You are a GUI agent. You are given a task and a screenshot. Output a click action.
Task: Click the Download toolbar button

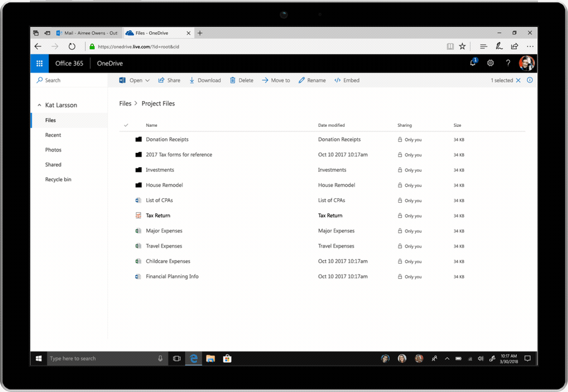pyautogui.click(x=205, y=80)
